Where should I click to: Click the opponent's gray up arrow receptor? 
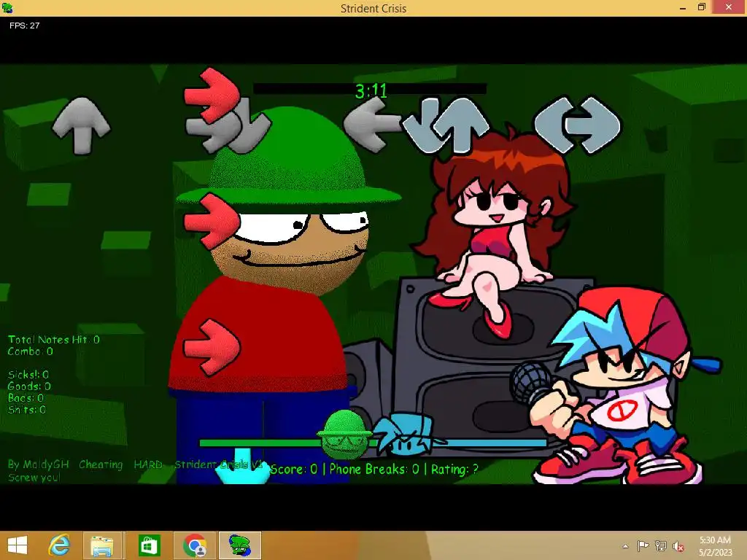[81, 125]
